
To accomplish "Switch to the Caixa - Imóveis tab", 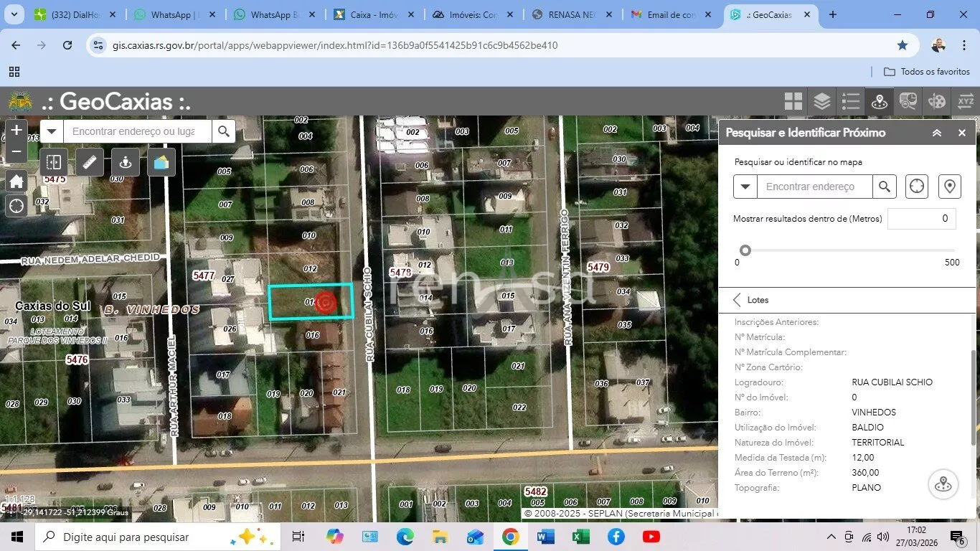I will tap(372, 14).
